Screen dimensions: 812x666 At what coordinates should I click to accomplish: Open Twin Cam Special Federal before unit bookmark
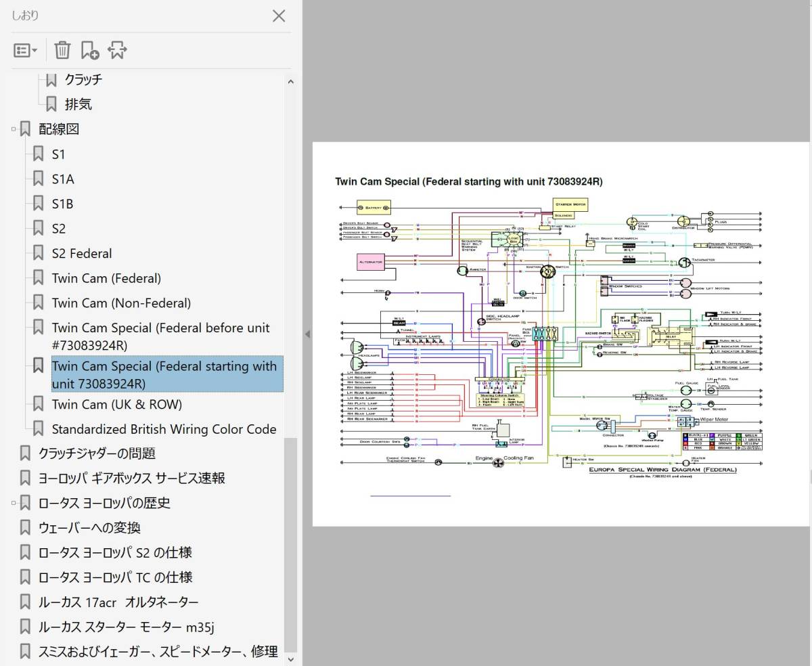tap(161, 336)
